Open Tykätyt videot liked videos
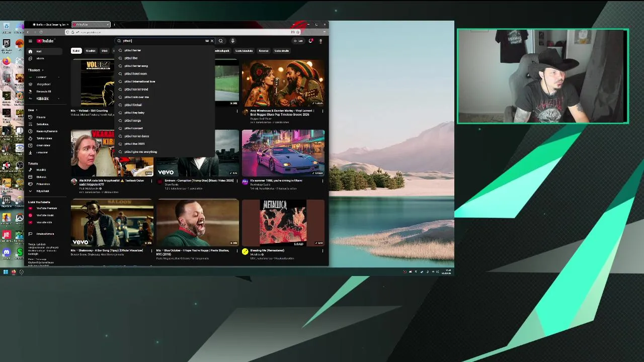This screenshot has width=644, height=362. coord(43,138)
